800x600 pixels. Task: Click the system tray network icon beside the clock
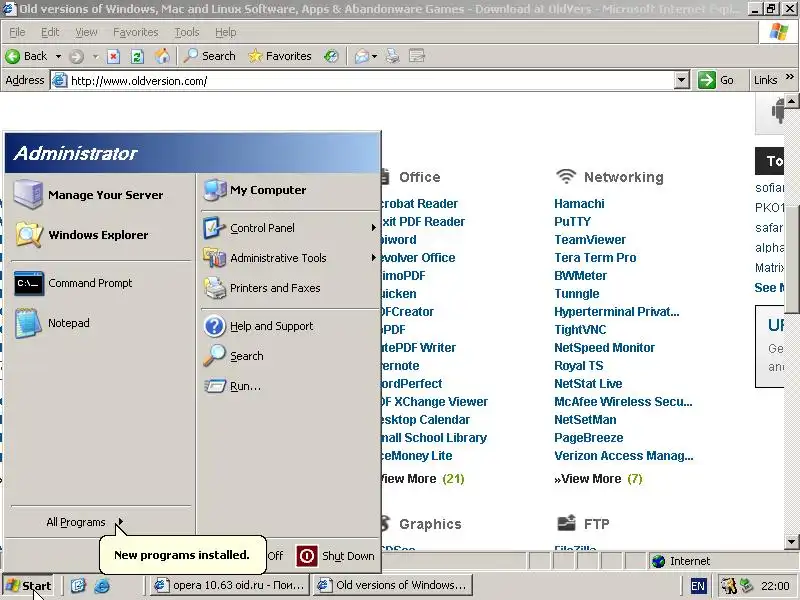(x=747, y=585)
